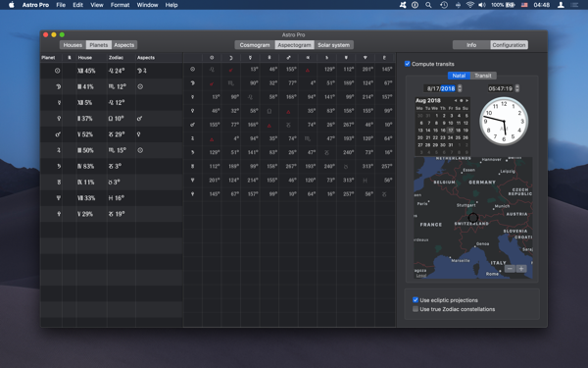588x368 pixels.
Task: Open the Format menu
Action: [x=120, y=5]
